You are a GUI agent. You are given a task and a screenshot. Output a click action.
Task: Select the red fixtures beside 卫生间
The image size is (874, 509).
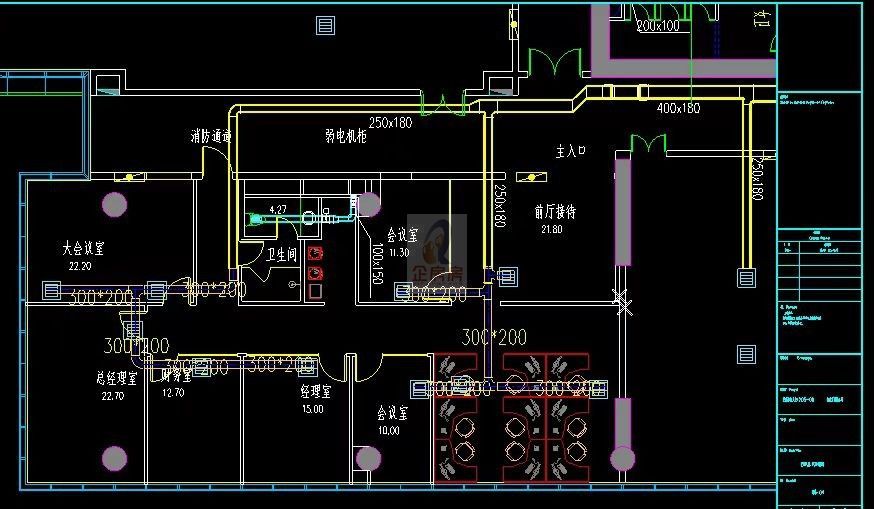click(x=315, y=271)
